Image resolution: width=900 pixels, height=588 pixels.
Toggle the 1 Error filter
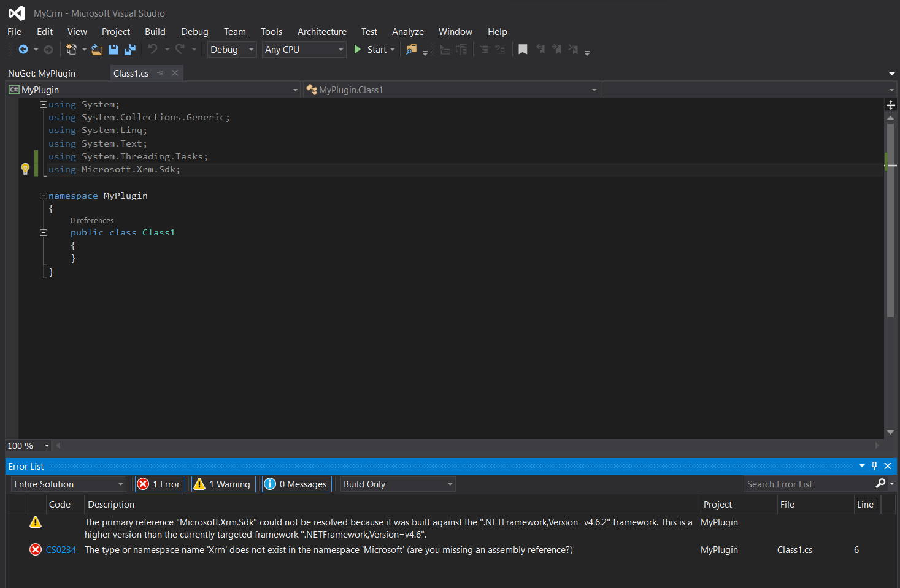point(160,484)
